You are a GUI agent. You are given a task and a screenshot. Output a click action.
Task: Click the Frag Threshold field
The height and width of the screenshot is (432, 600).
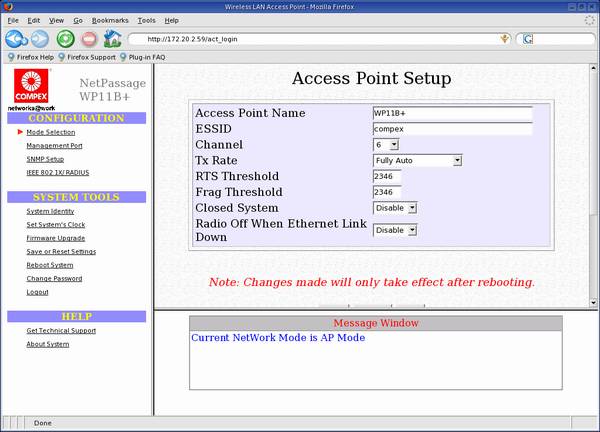pos(387,192)
